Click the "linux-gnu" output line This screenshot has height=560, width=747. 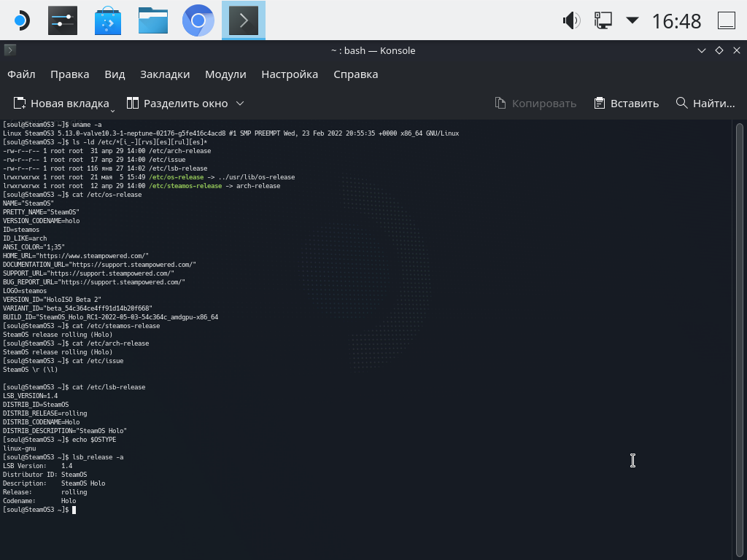point(19,448)
